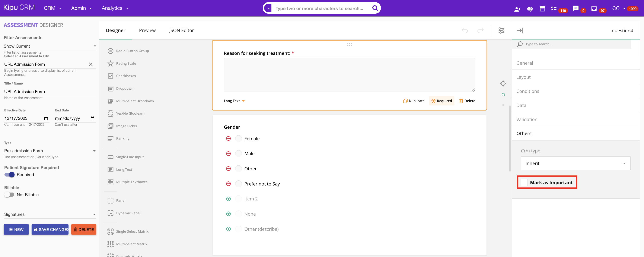Toggle Patient Signature Required switch

click(x=10, y=175)
